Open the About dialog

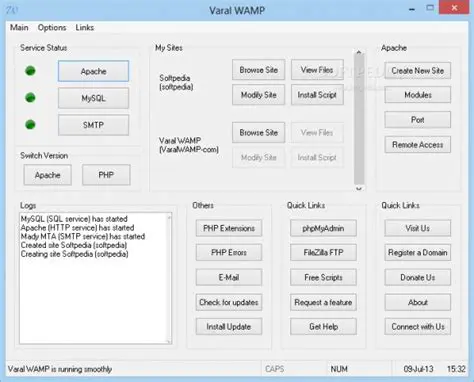point(418,302)
